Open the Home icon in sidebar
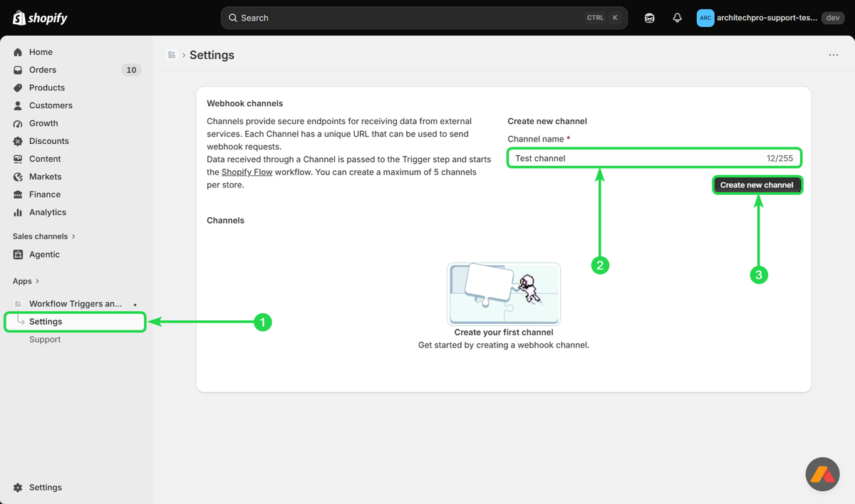855x504 pixels. click(18, 52)
